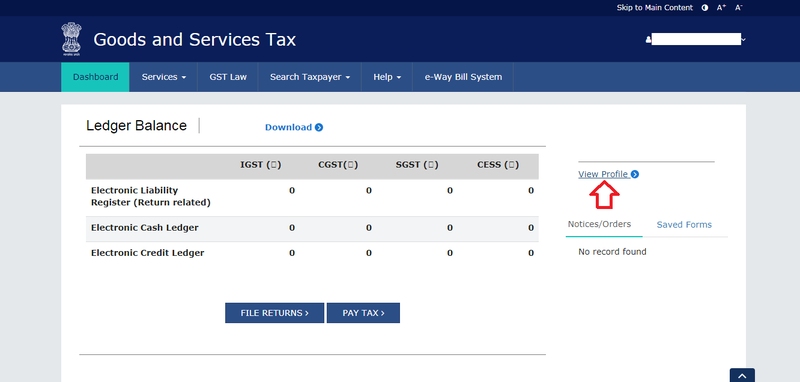This screenshot has height=382, width=800.
Task: Expand the Services menu
Action: (163, 77)
